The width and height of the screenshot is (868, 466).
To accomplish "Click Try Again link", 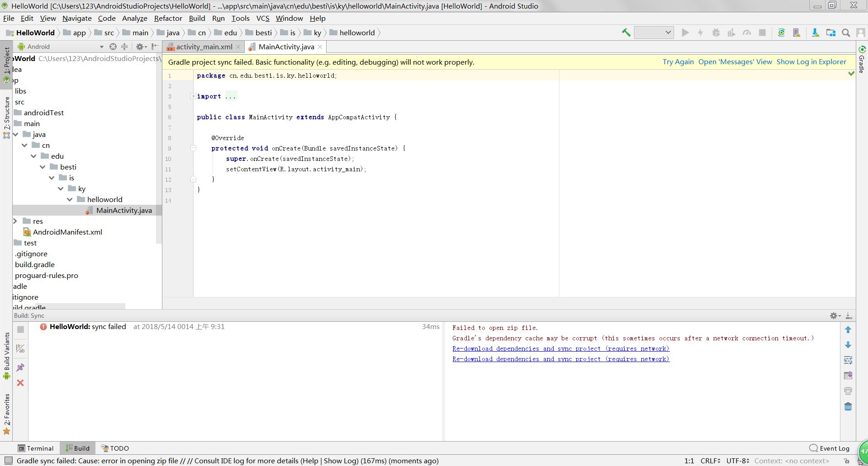I will (678, 62).
